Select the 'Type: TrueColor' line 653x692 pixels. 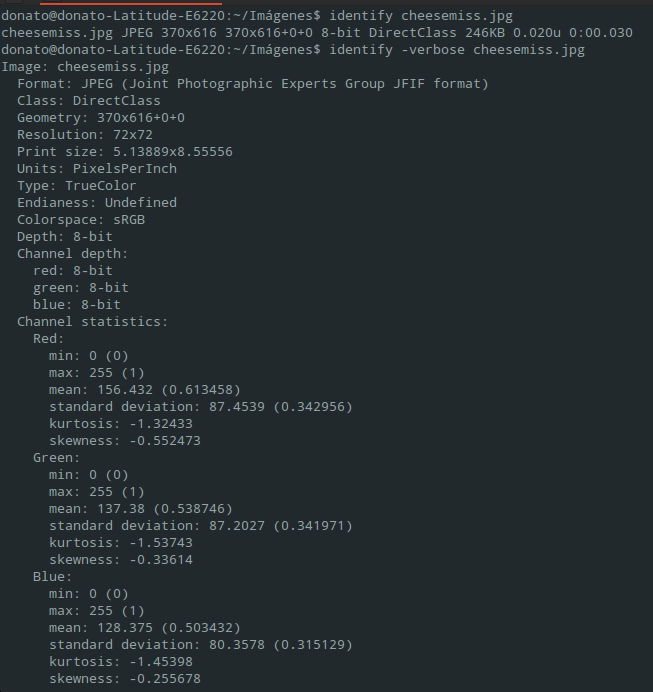pyautogui.click(x=76, y=185)
